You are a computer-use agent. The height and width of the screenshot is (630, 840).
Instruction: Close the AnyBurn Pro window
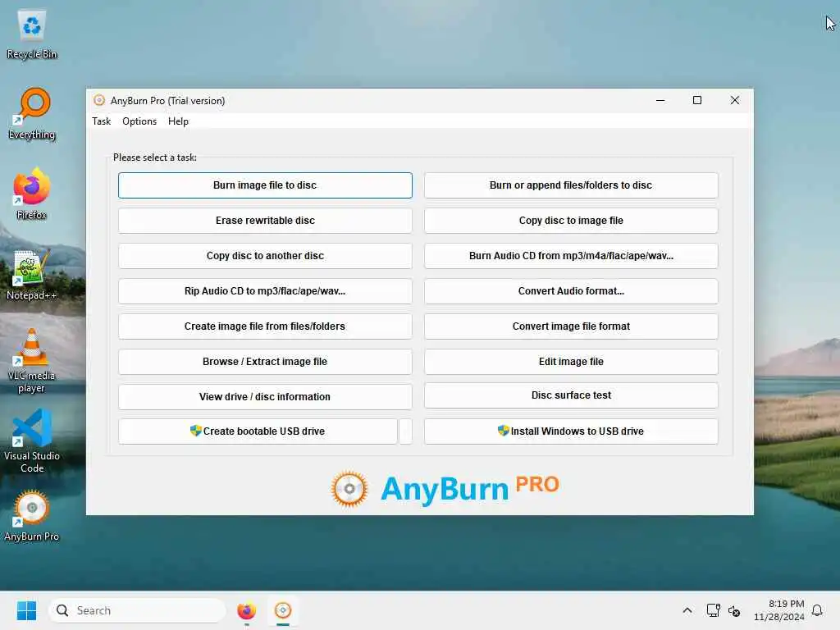tap(734, 100)
